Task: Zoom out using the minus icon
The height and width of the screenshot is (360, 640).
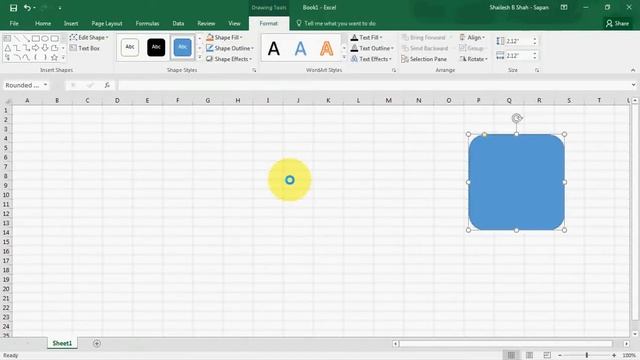Action: pos(560,356)
